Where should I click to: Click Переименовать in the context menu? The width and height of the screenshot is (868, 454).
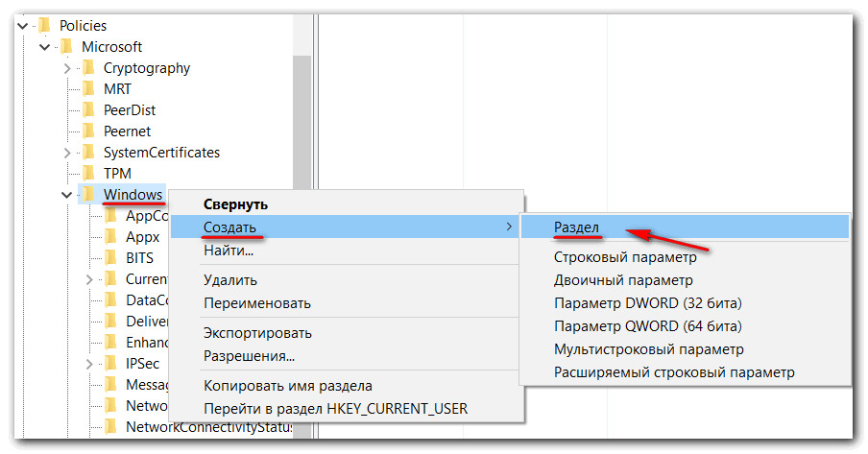(x=256, y=302)
